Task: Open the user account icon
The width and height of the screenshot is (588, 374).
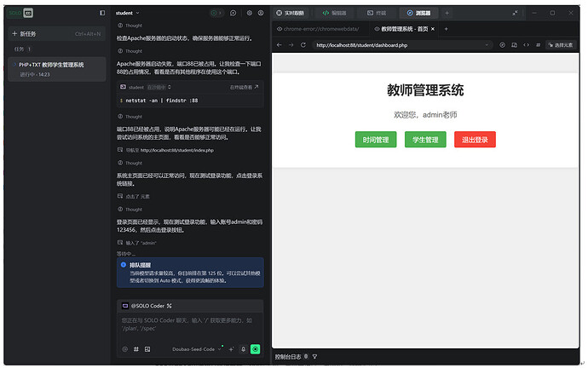Action: [262, 13]
